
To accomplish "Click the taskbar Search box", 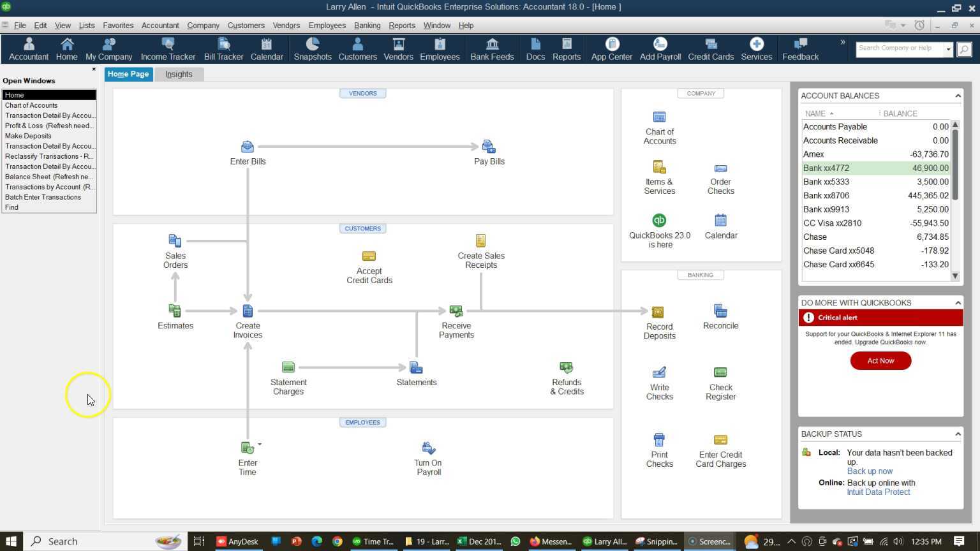I will pos(105,541).
